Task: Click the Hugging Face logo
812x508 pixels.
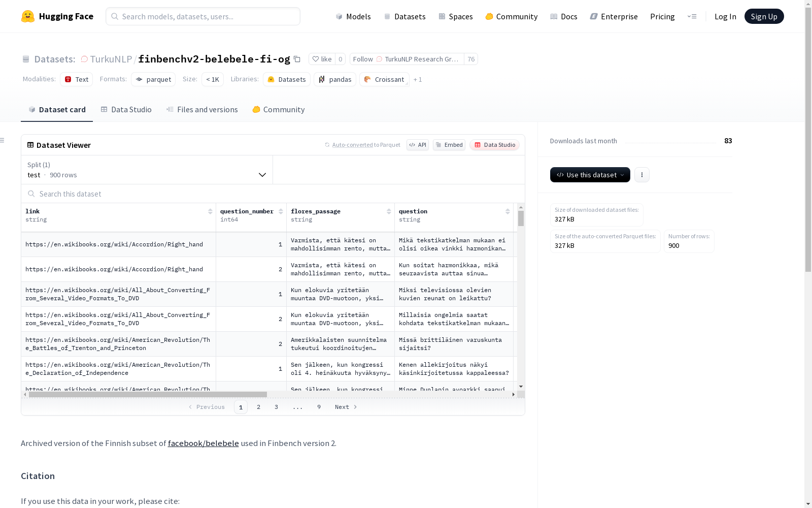Action: tap(57, 16)
